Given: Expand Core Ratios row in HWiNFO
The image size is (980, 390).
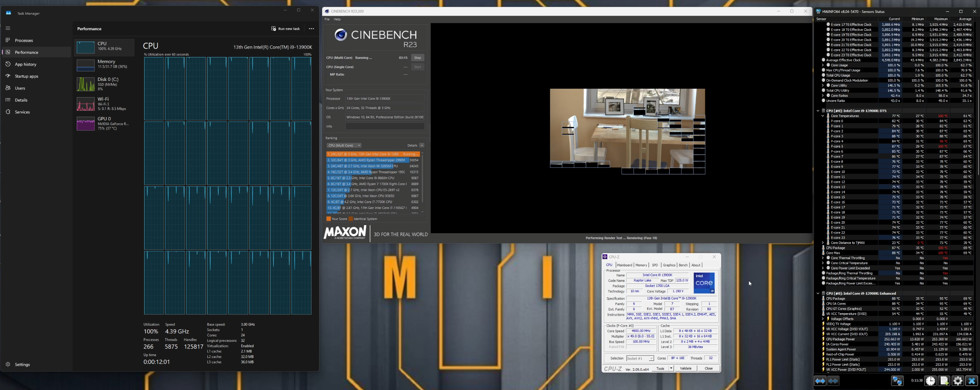Looking at the screenshot, I should coord(823,96).
